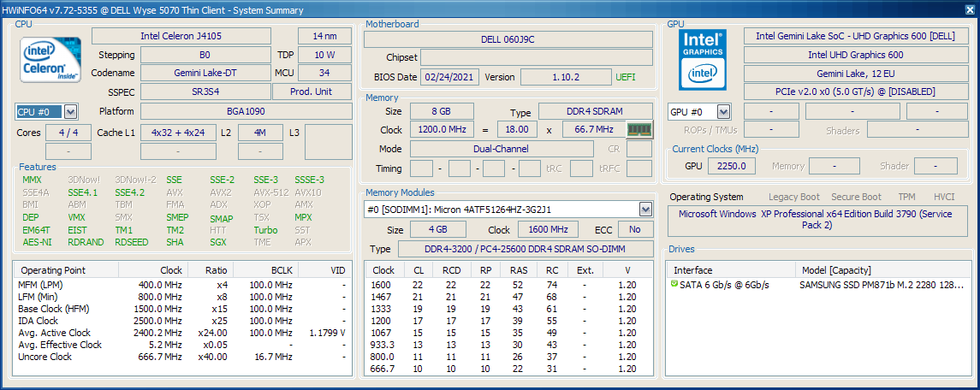This screenshot has height=390, width=980.
Task: Click the Operating Point column header
Action: 66,270
